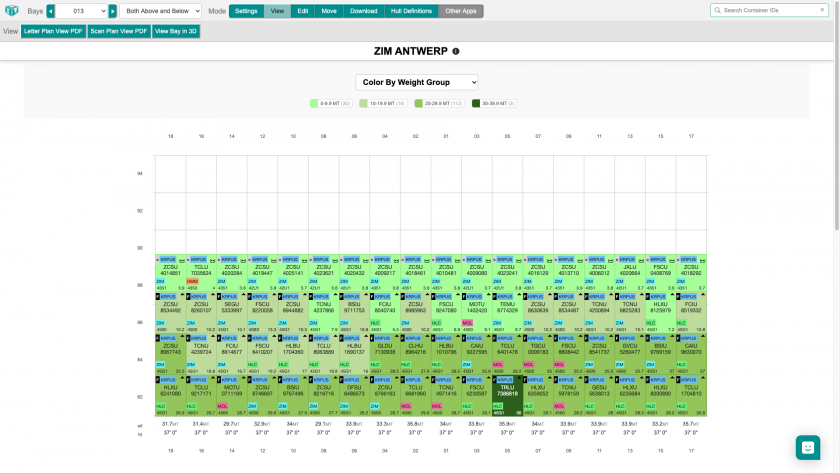Click ZIM tag on GVCU 5260477
The height and width of the screenshot is (473, 840).
coord(619,365)
